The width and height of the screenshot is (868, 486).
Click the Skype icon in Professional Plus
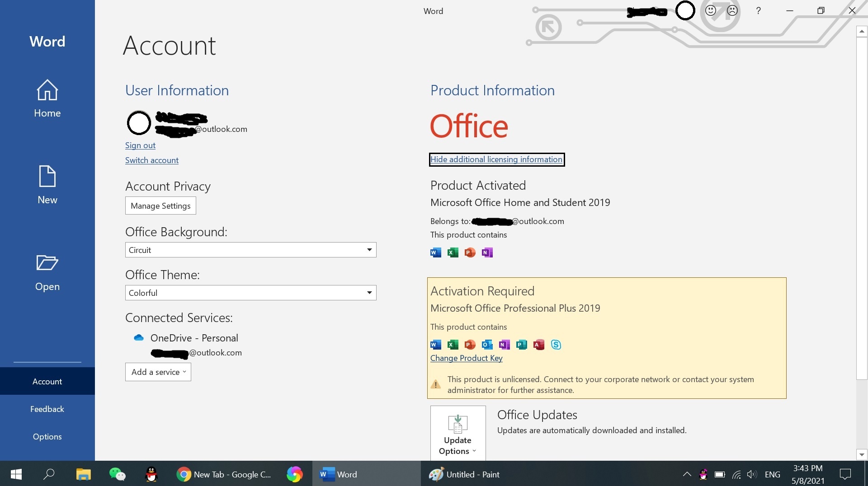point(556,345)
